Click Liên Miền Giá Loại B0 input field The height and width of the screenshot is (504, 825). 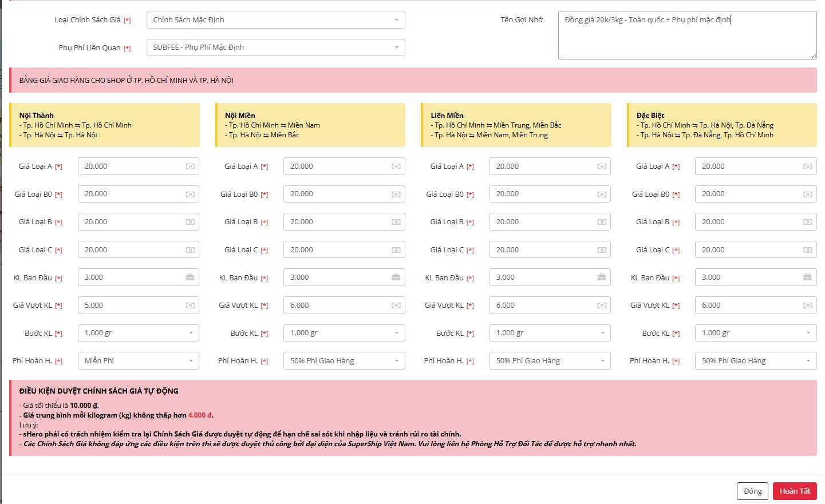pos(550,195)
